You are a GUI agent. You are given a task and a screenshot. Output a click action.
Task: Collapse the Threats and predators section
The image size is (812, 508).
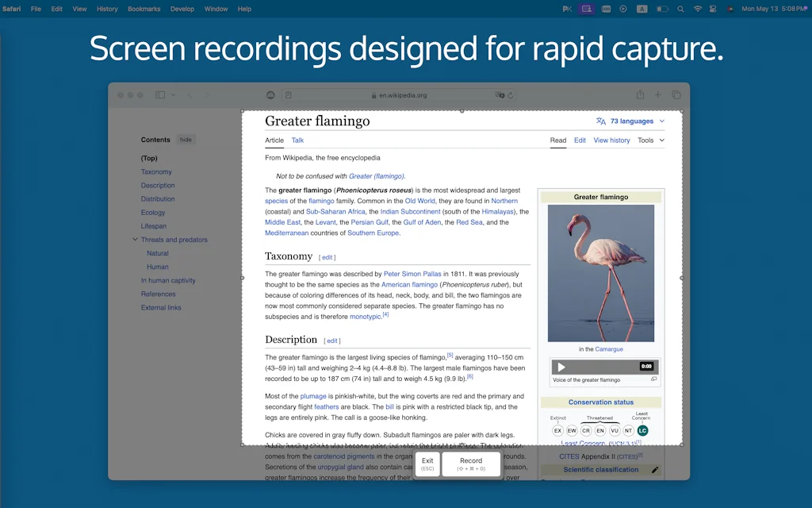[x=135, y=240]
